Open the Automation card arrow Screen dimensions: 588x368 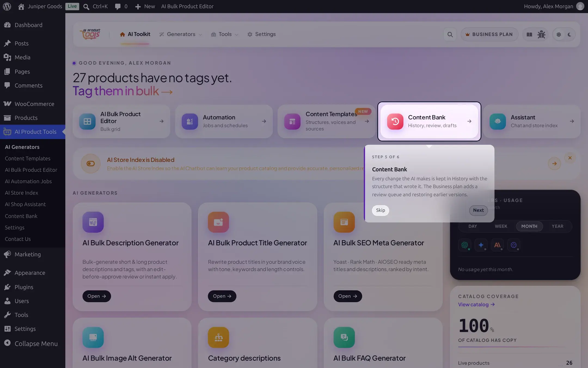tap(264, 121)
